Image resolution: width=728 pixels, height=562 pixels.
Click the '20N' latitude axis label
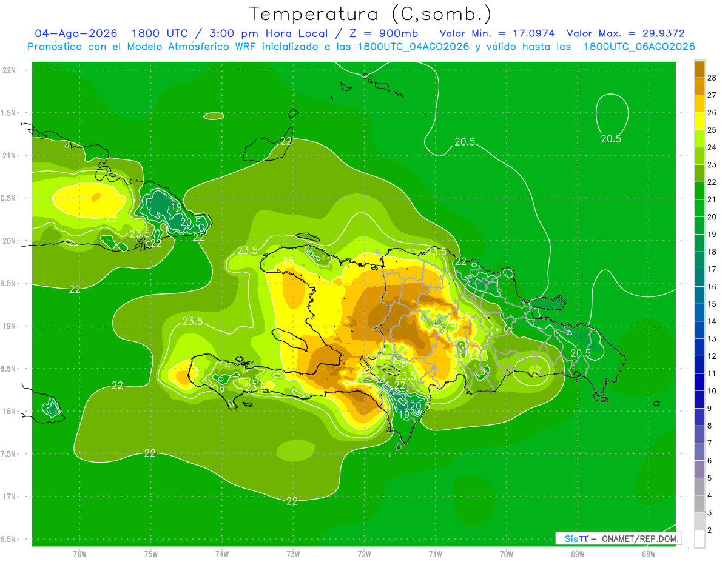[x=9, y=241]
